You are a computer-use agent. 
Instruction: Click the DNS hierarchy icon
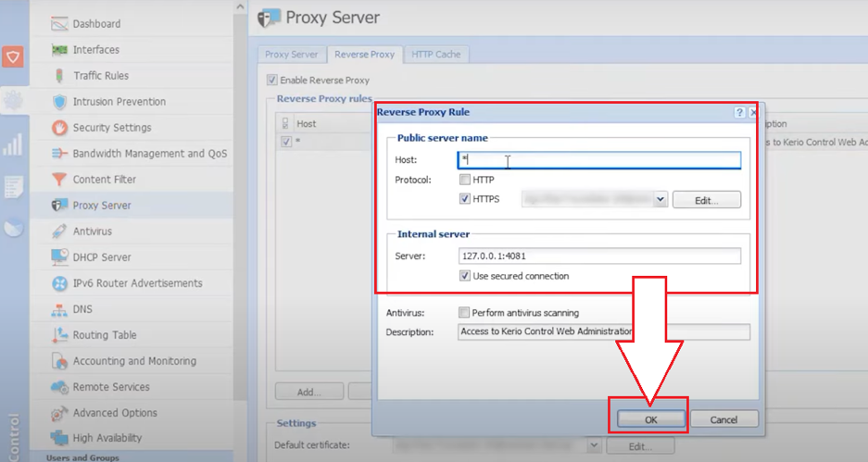tap(59, 309)
